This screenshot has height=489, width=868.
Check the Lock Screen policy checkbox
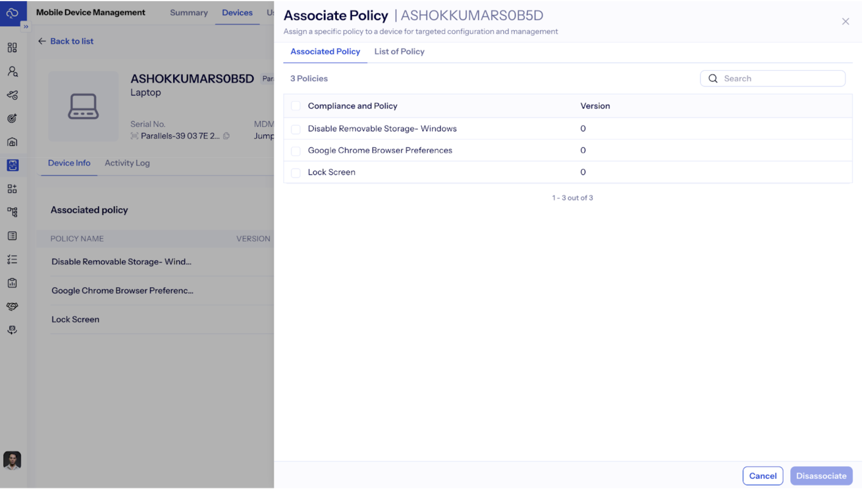[296, 172]
